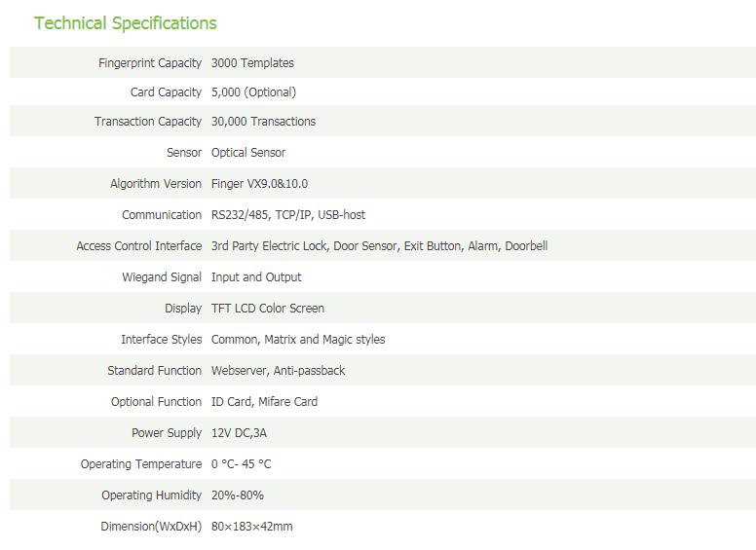Click the Technical Specifications heading
Viewport: 756px width, 550px height.
tap(126, 23)
